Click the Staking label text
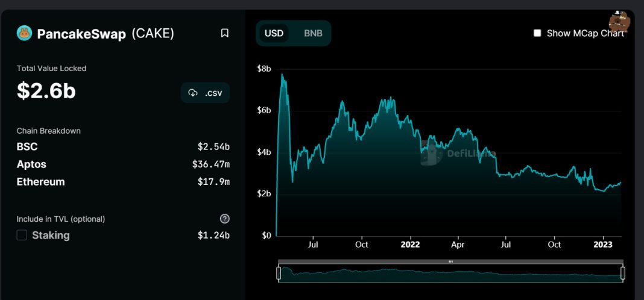The image size is (644, 300). click(51, 235)
